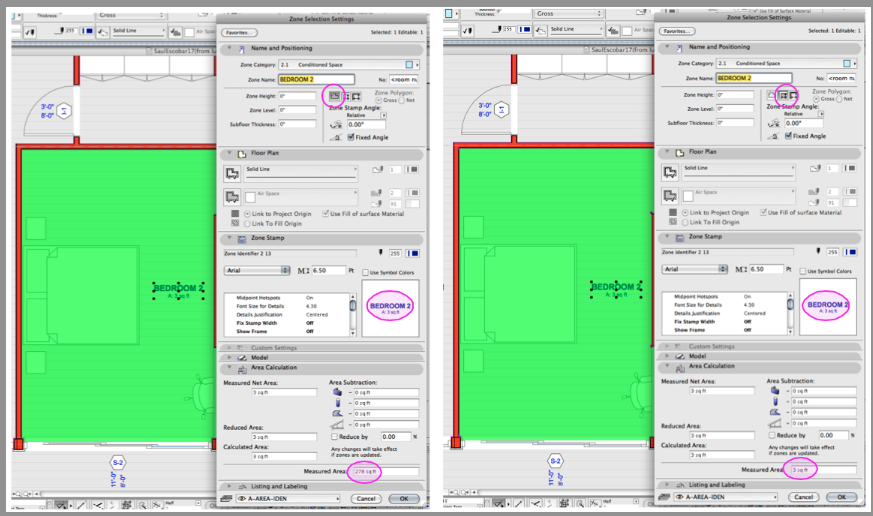Open the A-AREA-IDEN layer dropdown in right dialog

click(727, 497)
